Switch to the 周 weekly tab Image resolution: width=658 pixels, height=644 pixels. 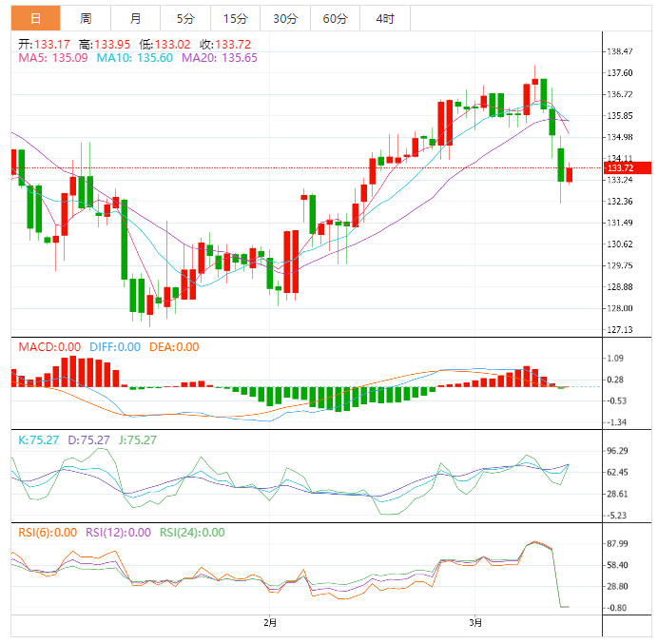click(x=86, y=18)
